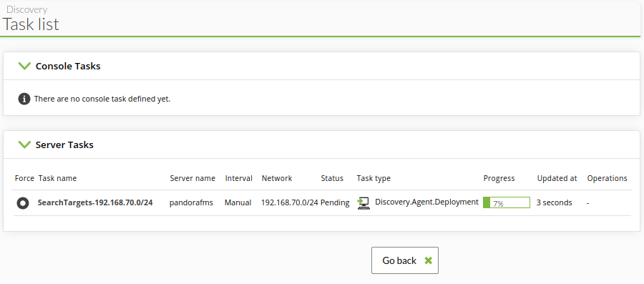Collapse the Server Tasks section chevron
Image resolution: width=644 pixels, height=284 pixels.
(24, 145)
